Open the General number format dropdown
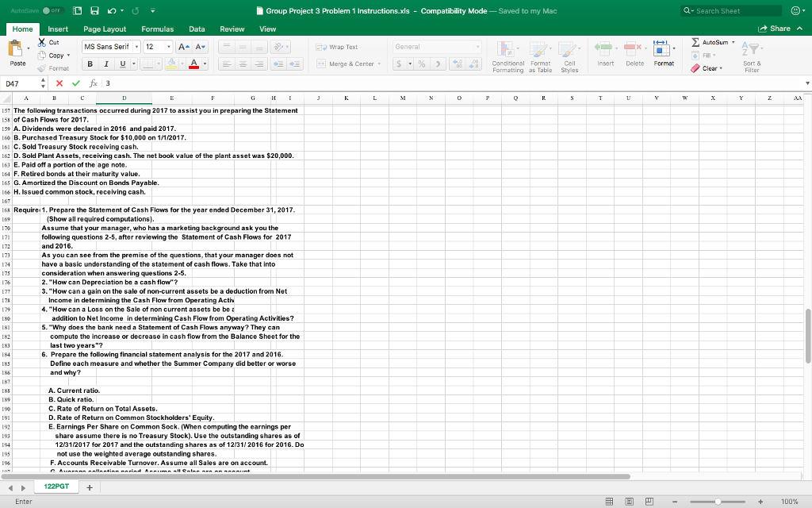The image size is (812, 508). (x=477, y=47)
